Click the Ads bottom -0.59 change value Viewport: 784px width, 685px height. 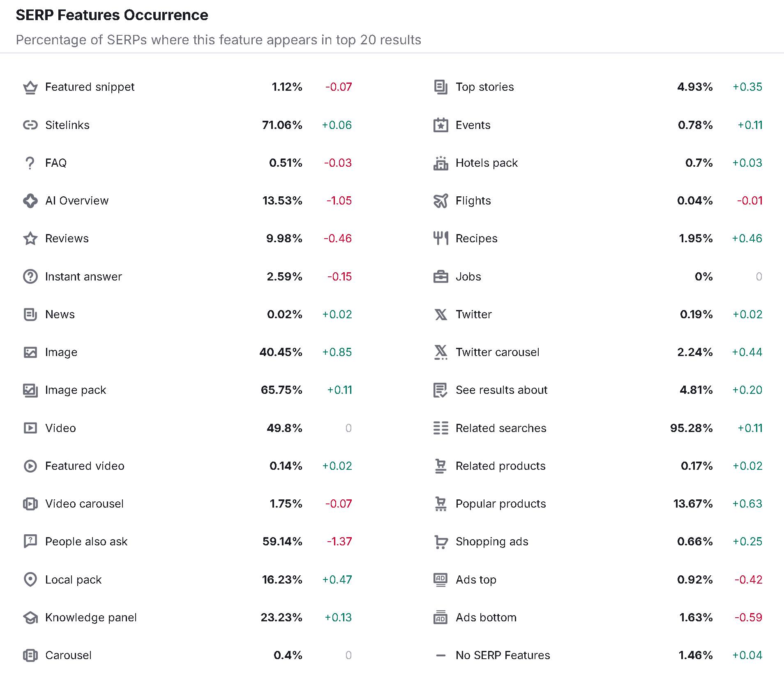(748, 617)
